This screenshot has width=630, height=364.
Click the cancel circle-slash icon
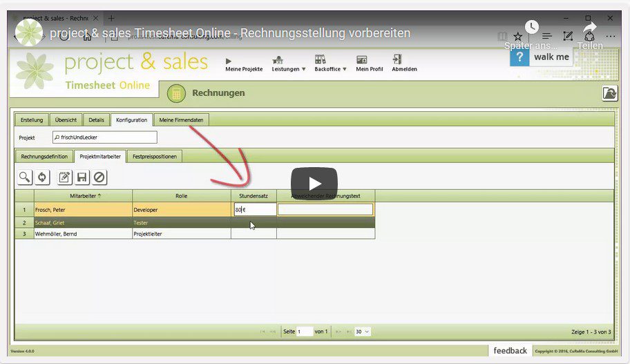click(99, 178)
